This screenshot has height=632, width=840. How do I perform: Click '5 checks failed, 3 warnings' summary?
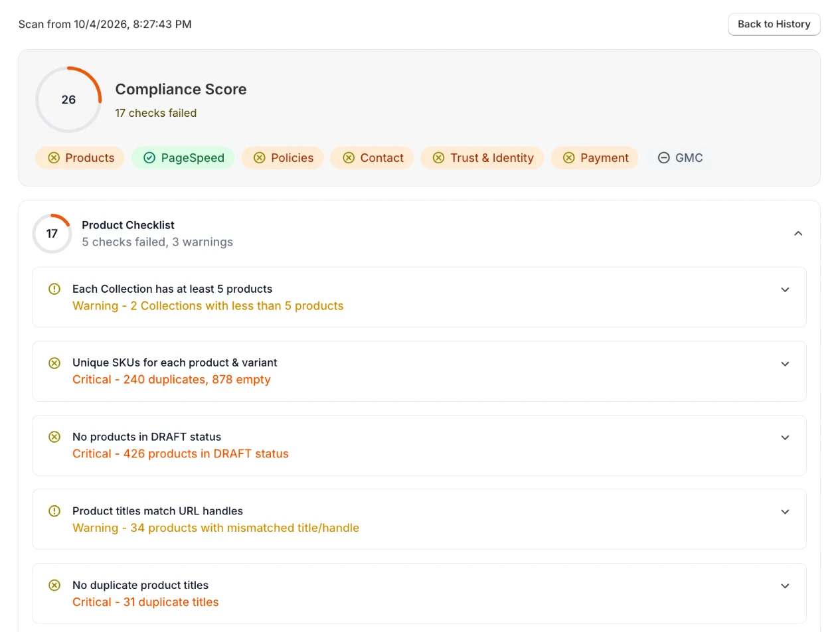coord(157,242)
